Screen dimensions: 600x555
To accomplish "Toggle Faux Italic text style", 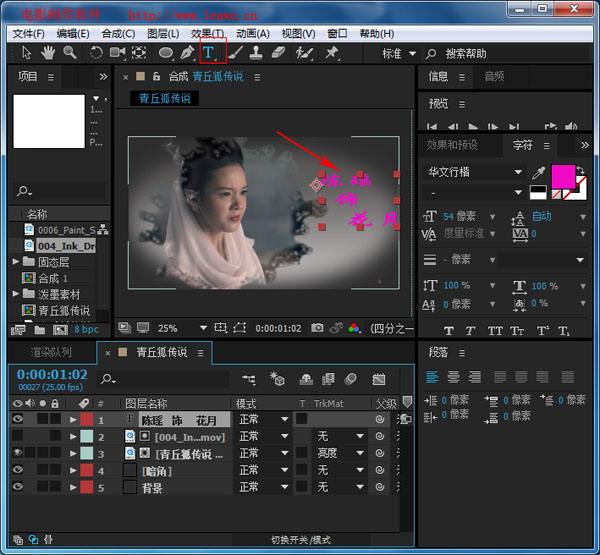I will coord(470,331).
